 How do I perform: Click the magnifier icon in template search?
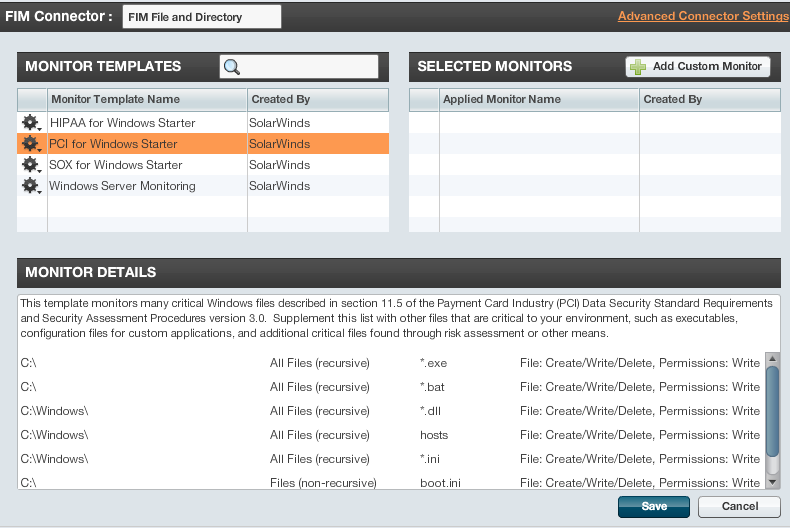[x=232, y=67]
